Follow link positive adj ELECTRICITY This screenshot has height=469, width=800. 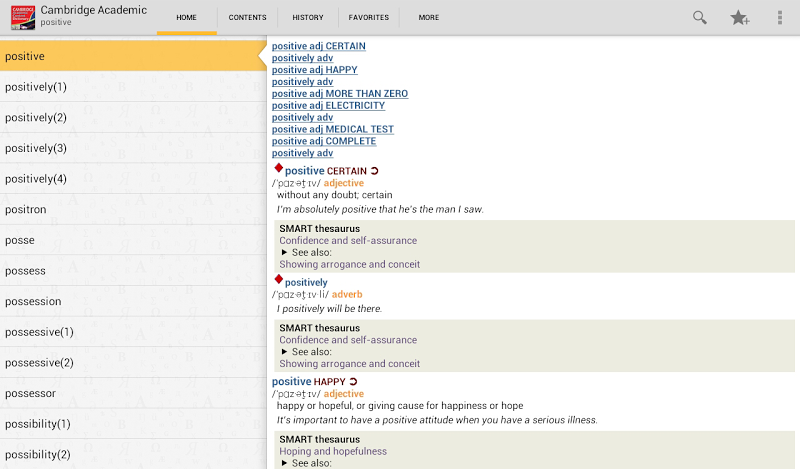tap(328, 106)
